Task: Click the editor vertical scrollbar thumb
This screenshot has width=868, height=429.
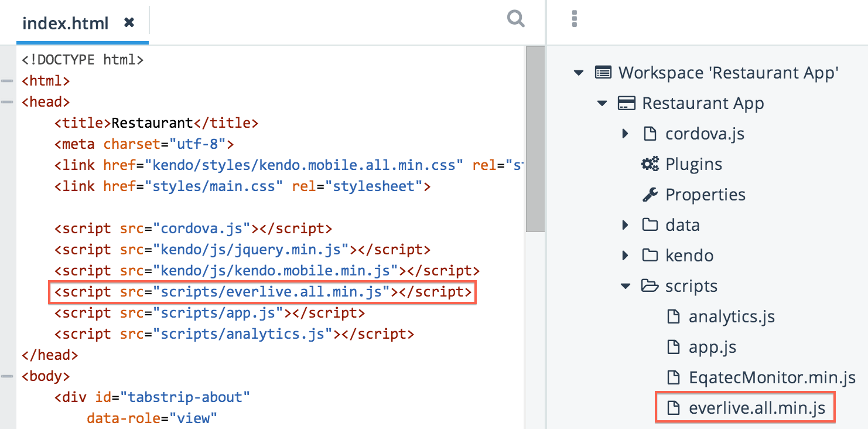Action: pyautogui.click(x=535, y=139)
